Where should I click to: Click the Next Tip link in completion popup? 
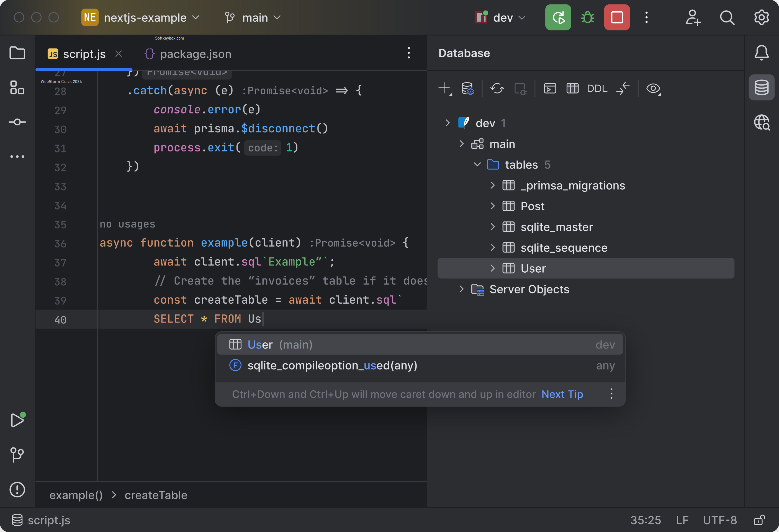tap(562, 394)
